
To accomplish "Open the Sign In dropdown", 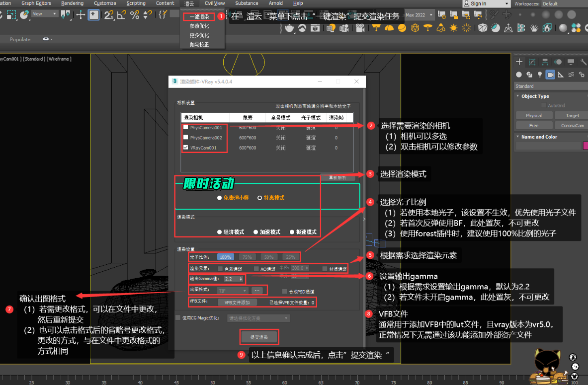I will click(487, 3).
